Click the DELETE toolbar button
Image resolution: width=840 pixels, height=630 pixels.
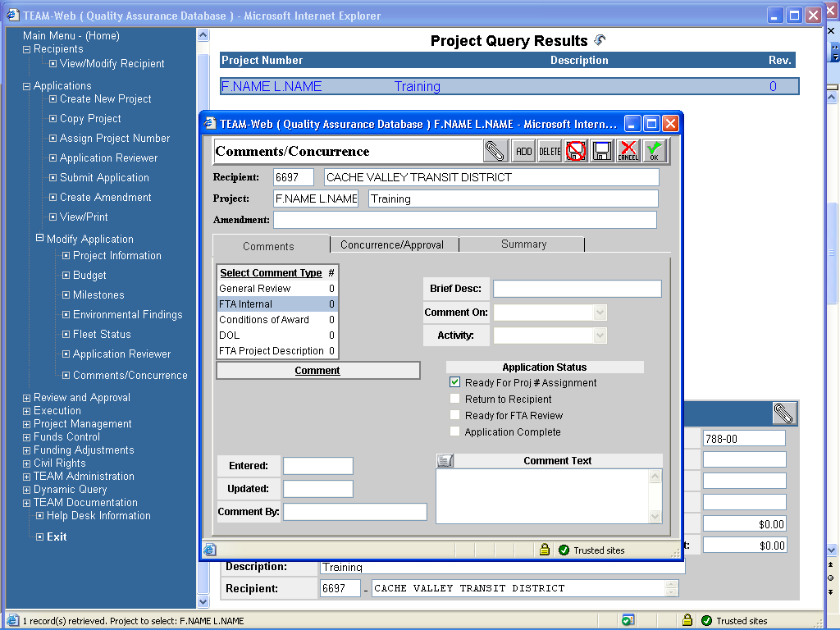[x=550, y=151]
